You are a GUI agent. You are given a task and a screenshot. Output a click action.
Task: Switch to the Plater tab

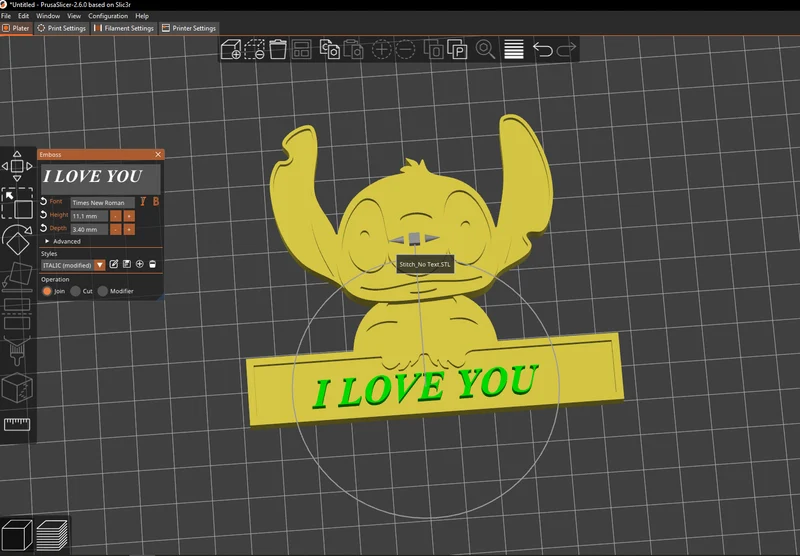click(16, 28)
